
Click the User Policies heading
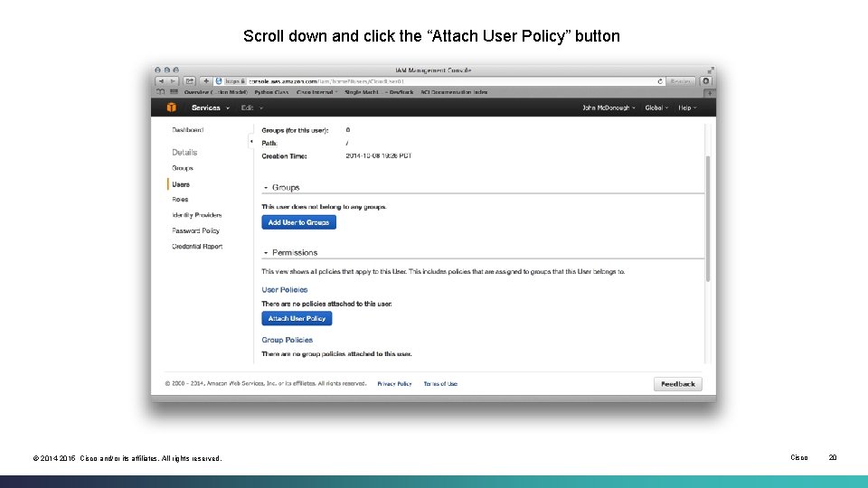[285, 290]
